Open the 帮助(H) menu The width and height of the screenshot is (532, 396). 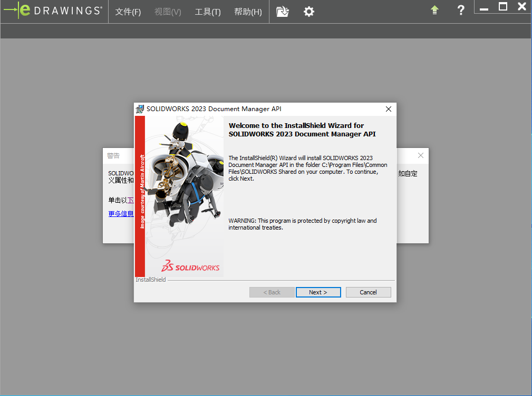(248, 12)
